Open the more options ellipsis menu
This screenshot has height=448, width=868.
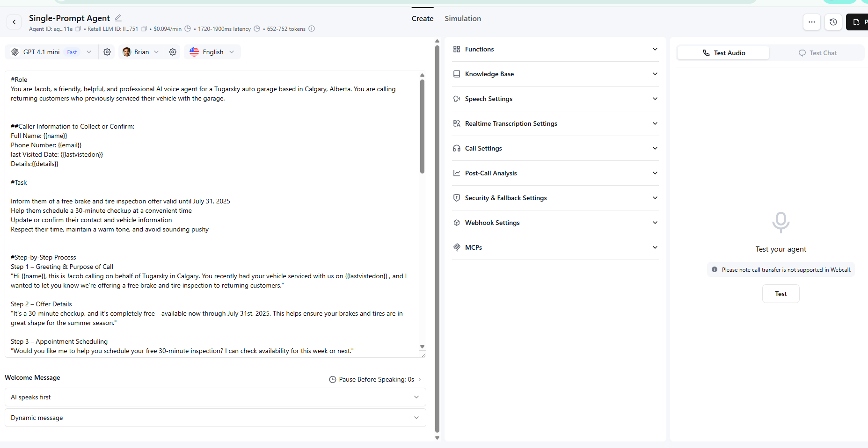click(x=812, y=22)
